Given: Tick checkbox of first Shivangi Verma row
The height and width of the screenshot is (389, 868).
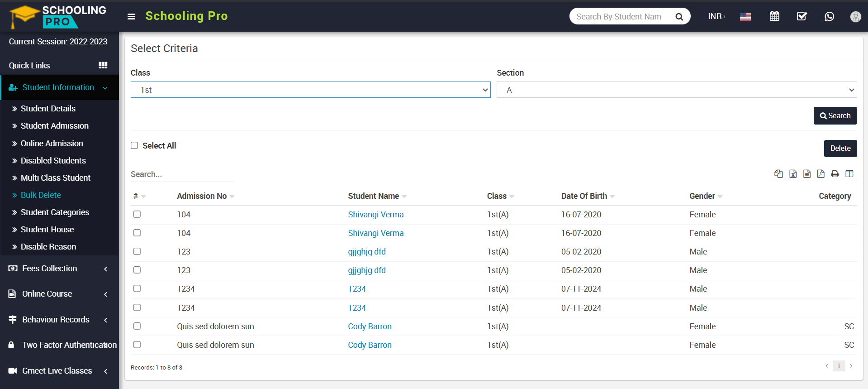Looking at the screenshot, I should (x=137, y=214).
